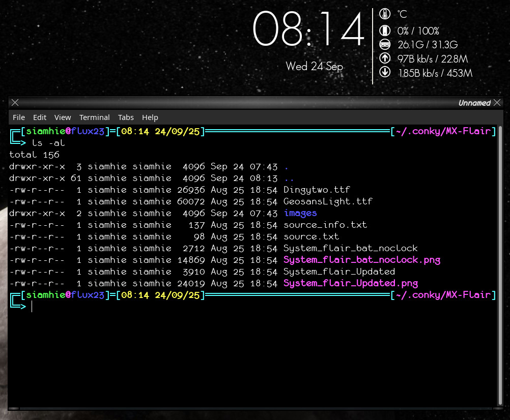Image resolution: width=510 pixels, height=420 pixels.
Task: Click the 'ls -al' command text
Action: 48,143
